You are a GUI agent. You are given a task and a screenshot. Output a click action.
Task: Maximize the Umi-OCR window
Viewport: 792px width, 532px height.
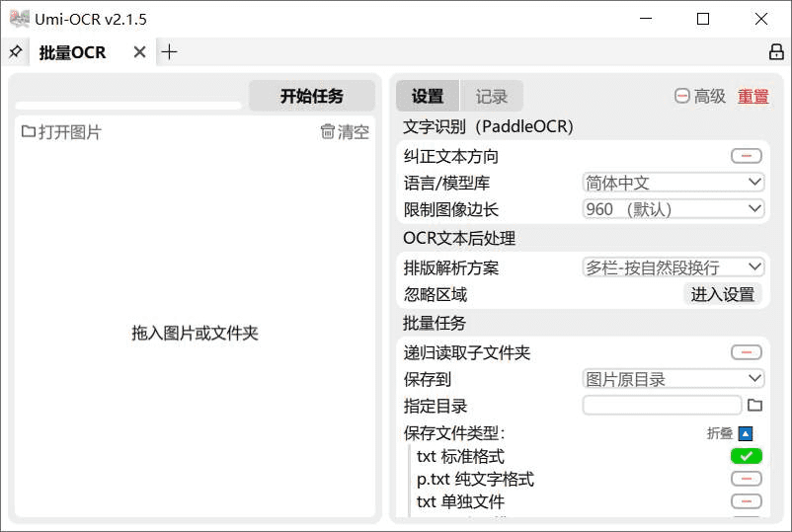pos(702,19)
